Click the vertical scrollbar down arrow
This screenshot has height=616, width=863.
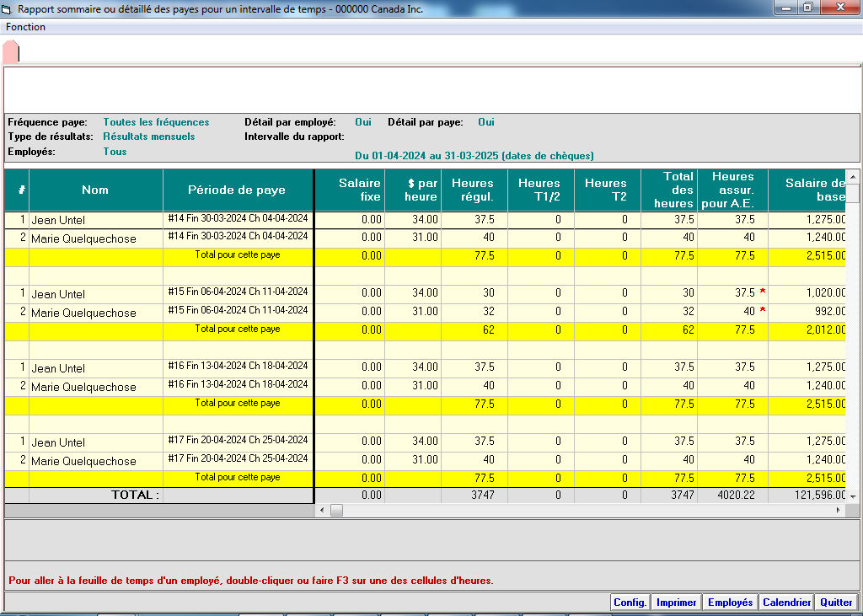(853, 495)
